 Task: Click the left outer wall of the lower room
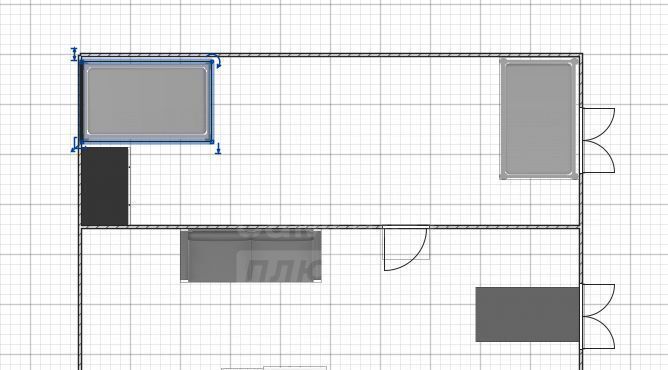coord(80,298)
